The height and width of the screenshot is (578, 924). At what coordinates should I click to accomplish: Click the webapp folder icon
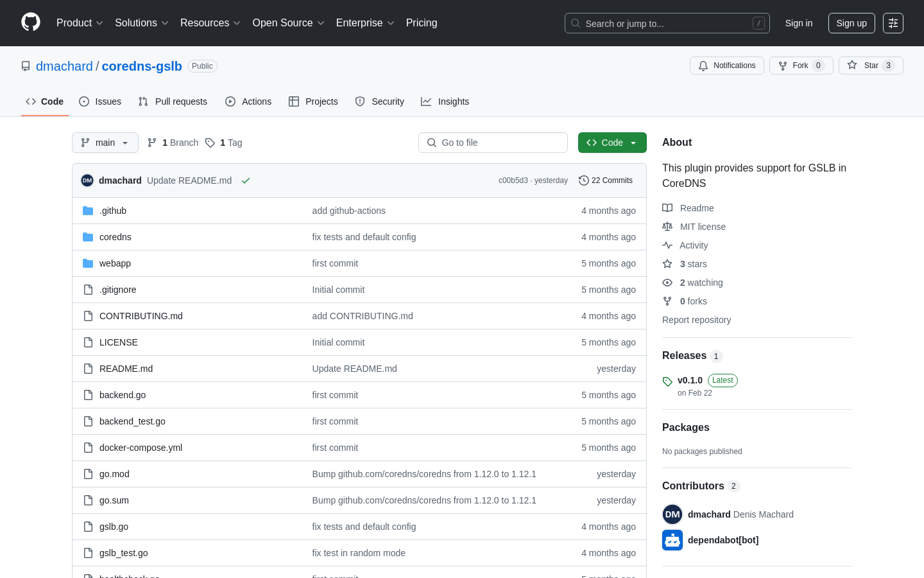coord(88,263)
